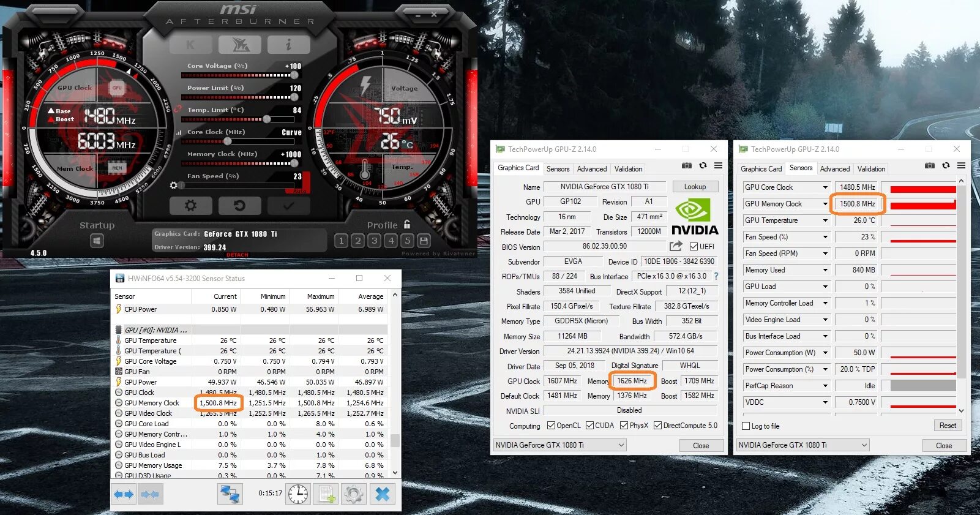The image size is (980, 515).
Task: Save Afterburner profile with the floppy icon
Action: coord(424,241)
